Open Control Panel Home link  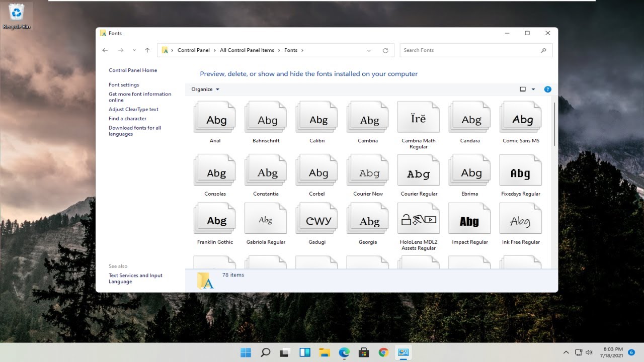(133, 70)
